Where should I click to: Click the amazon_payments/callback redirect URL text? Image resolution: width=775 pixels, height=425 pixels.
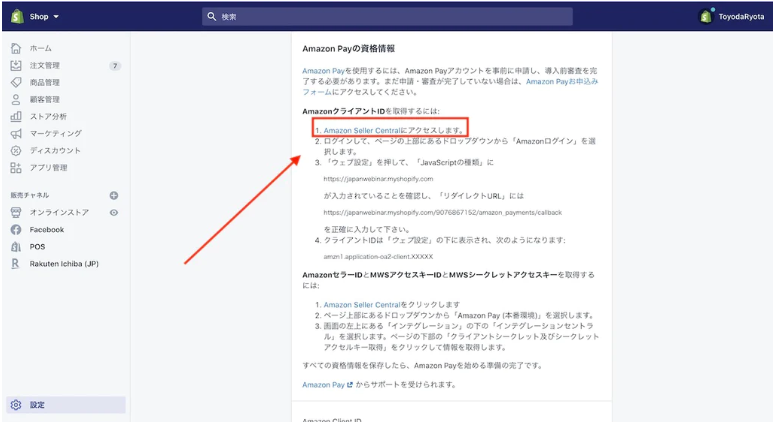[443, 212]
